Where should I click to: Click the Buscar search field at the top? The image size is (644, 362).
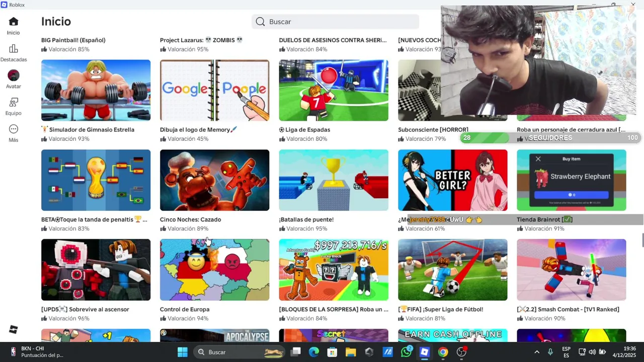[335, 22]
